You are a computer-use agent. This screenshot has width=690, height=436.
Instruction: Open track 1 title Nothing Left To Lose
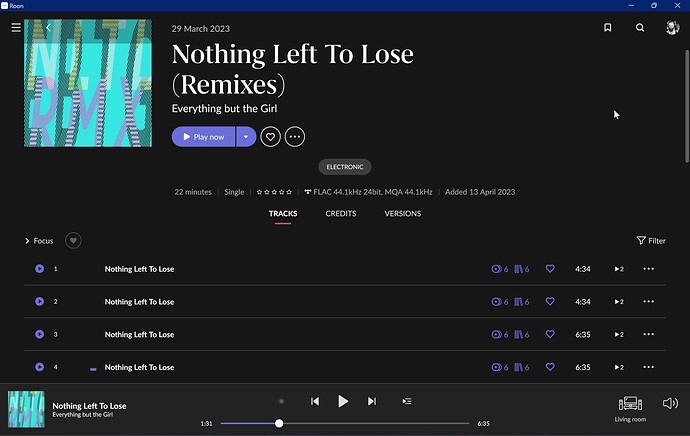click(x=139, y=269)
